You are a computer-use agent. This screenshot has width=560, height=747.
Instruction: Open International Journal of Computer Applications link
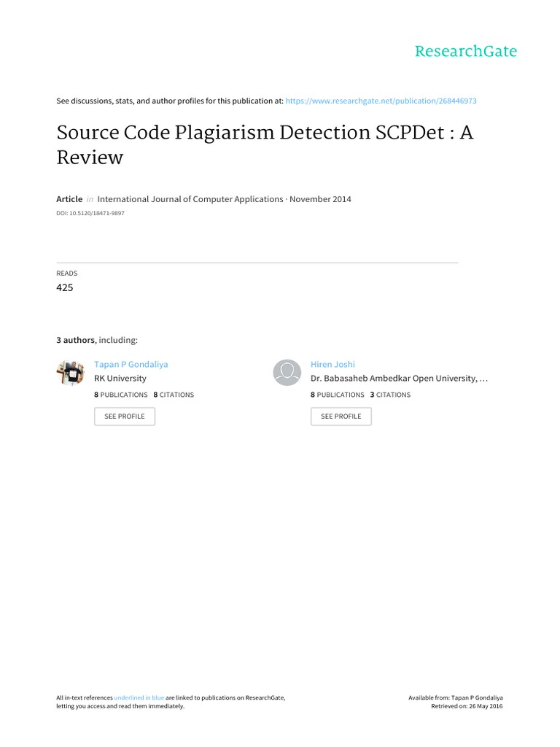click(x=190, y=199)
